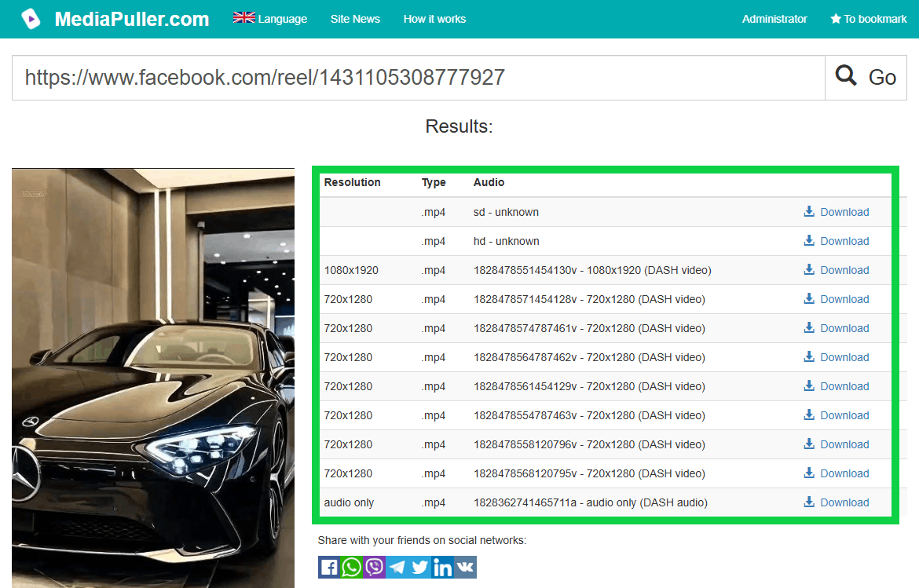Download the 1080x1920 DASH video
Screen dimensions: 919x588
837,270
